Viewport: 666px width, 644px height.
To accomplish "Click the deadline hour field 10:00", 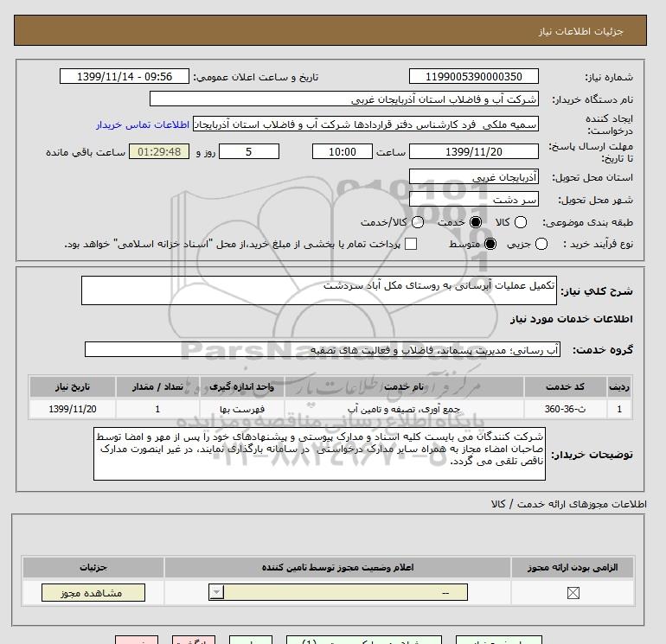I will (x=342, y=151).
